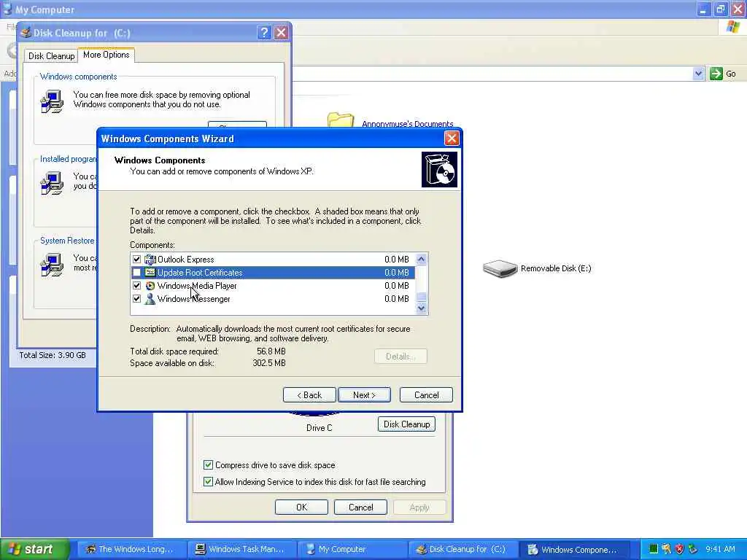The width and height of the screenshot is (747, 560).
Task: Uncheck the Windows Messenger checkbox
Action: (x=136, y=299)
